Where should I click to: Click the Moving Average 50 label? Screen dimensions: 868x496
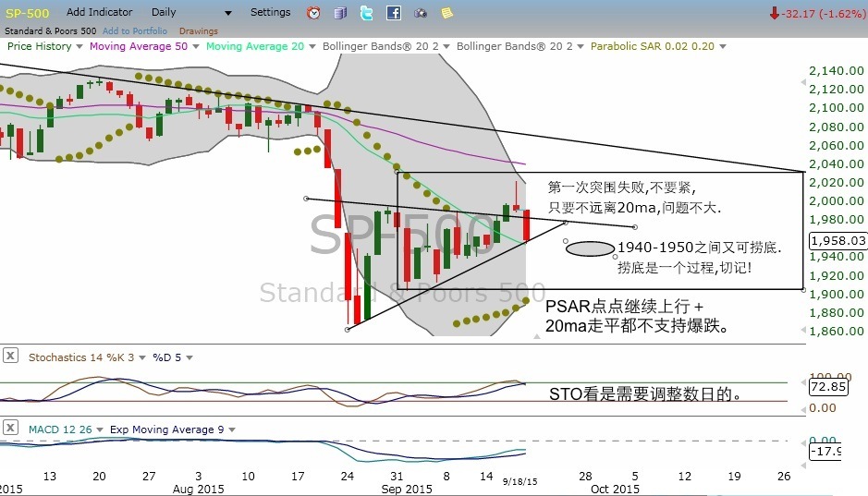tap(139, 46)
